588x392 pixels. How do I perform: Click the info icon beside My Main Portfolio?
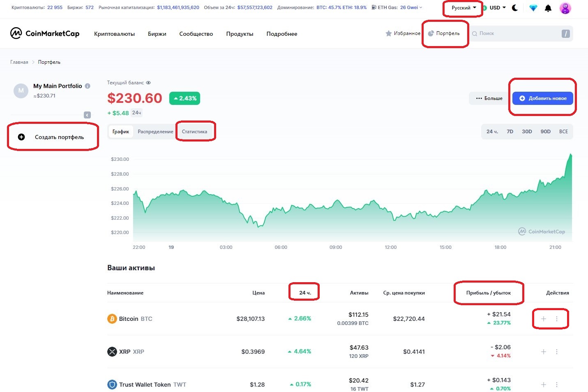[x=88, y=86]
